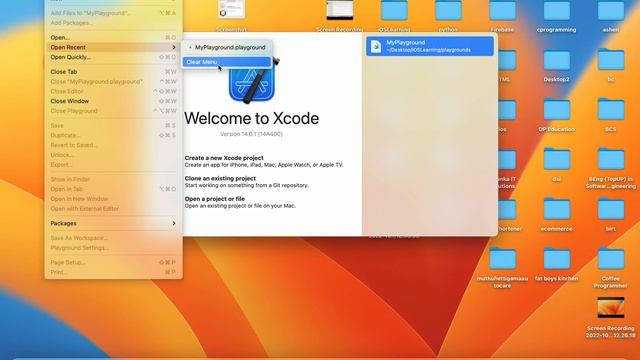The height and width of the screenshot is (360, 640).
Task: Select the fat boys kitchen folder
Action: [556, 259]
